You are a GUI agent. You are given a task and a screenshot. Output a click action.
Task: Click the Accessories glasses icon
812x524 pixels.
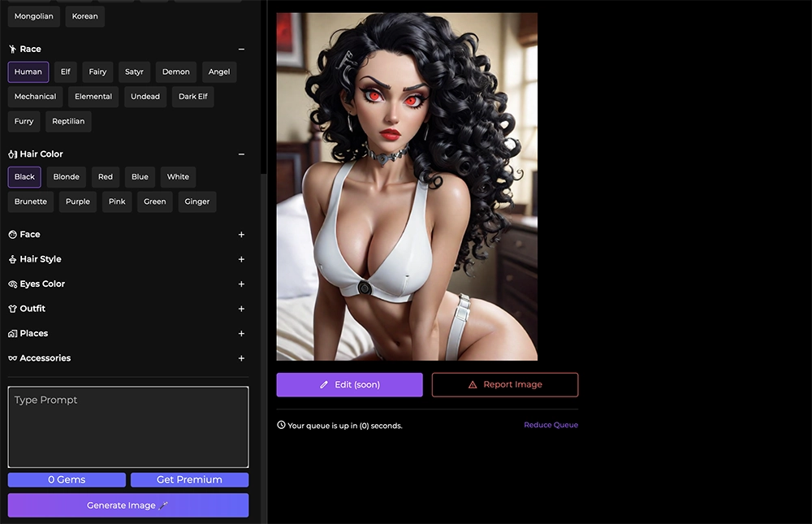click(11, 358)
